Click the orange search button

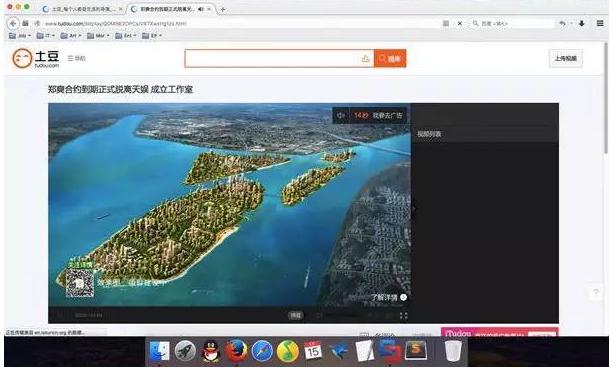(390, 59)
